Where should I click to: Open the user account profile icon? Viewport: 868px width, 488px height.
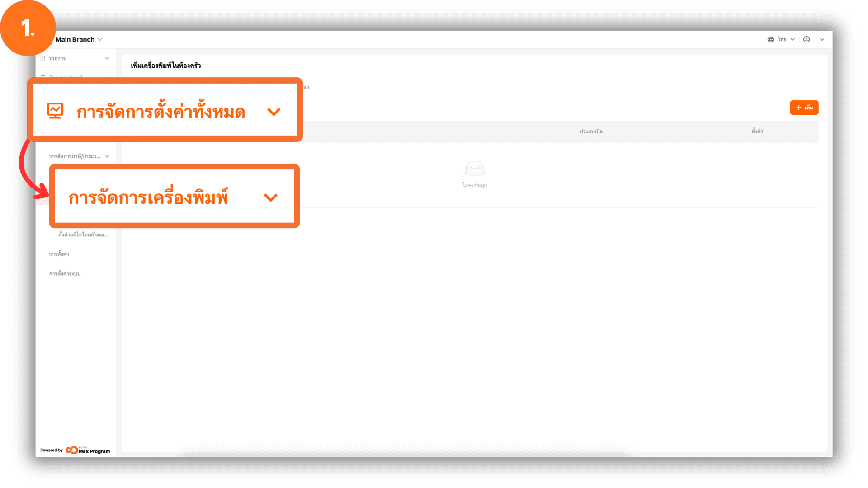point(807,39)
